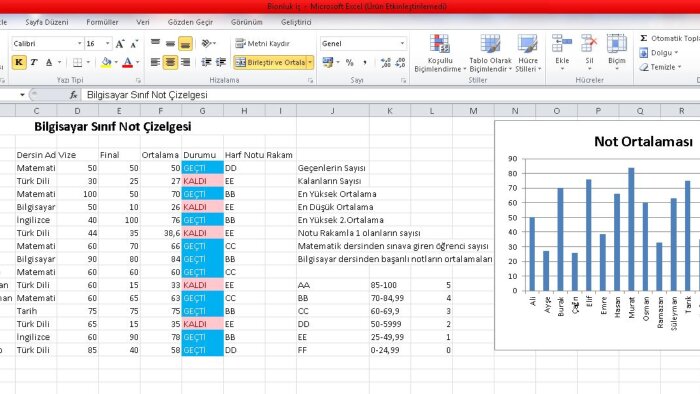700x394 pixels.
Task: Open Hizalama dialog launcher
Action: pos(310,81)
